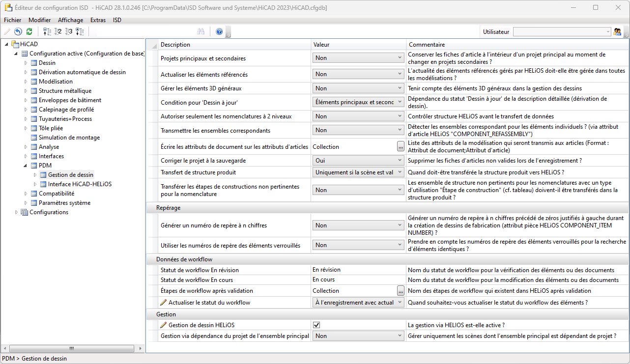Click the tree level icon with up arrow
Image resolution: width=630 pixels, height=364 pixels.
[47, 31]
